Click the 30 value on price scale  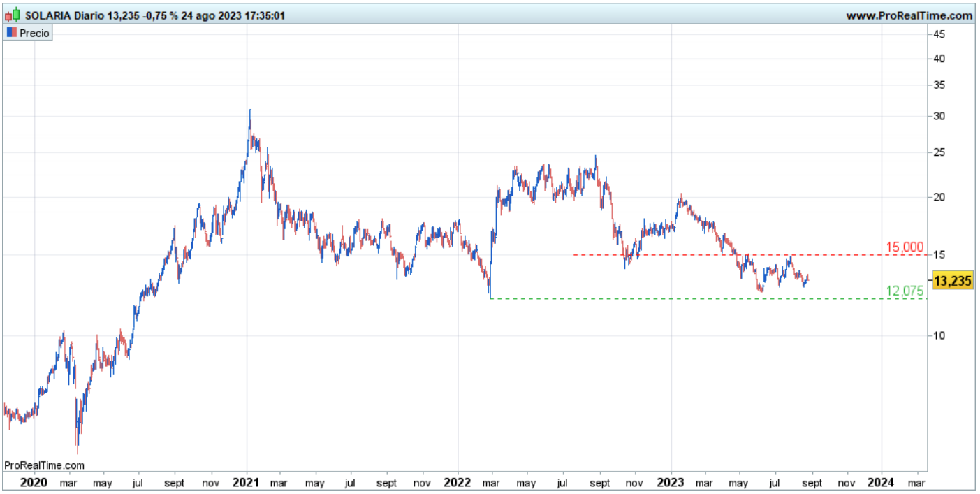click(939, 116)
